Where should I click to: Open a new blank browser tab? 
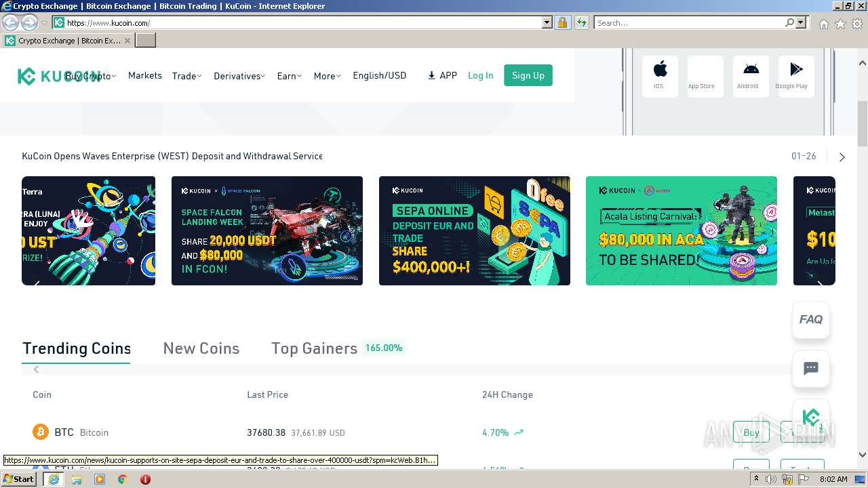pyautogui.click(x=146, y=41)
